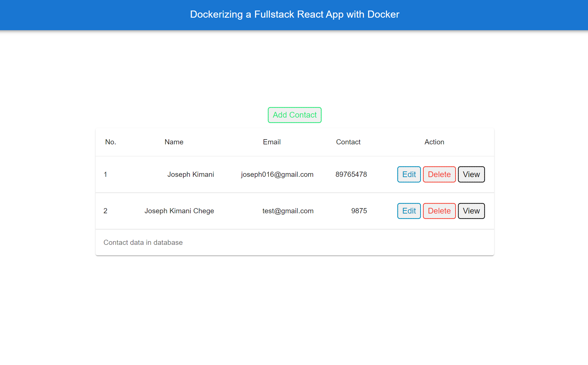Edit the Joseph Kimani contact row
This screenshot has width=588, height=365.
[x=409, y=174]
